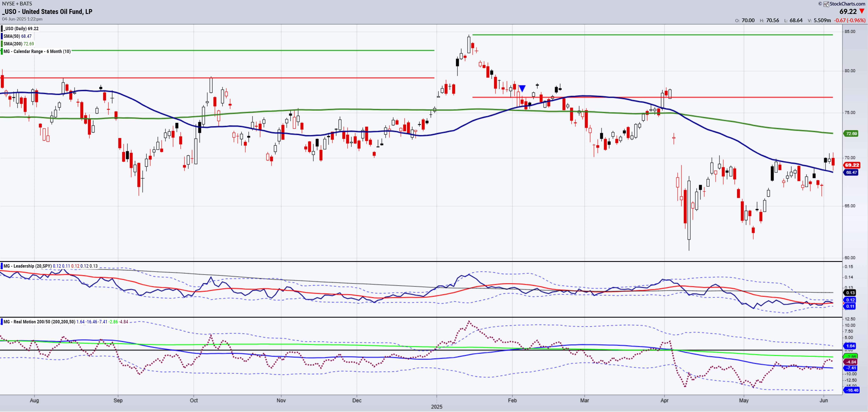Click the 75.00 price axis label
Viewport: 868px width, 412px height.
[850, 113]
